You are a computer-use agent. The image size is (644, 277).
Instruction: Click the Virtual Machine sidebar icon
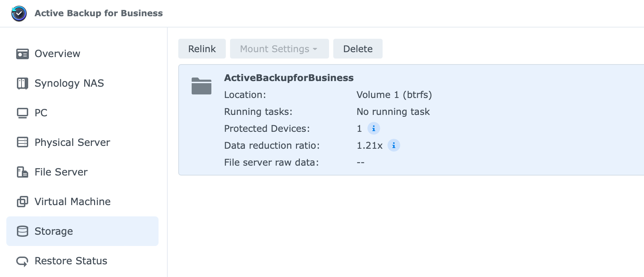(x=23, y=202)
